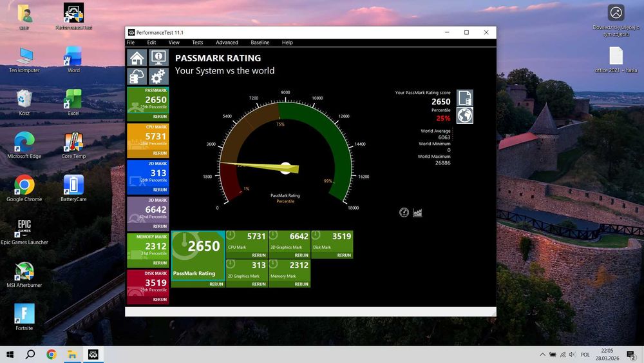
Task: Select the Disk Mark 3519 sidebar tile
Action: pyautogui.click(x=148, y=283)
